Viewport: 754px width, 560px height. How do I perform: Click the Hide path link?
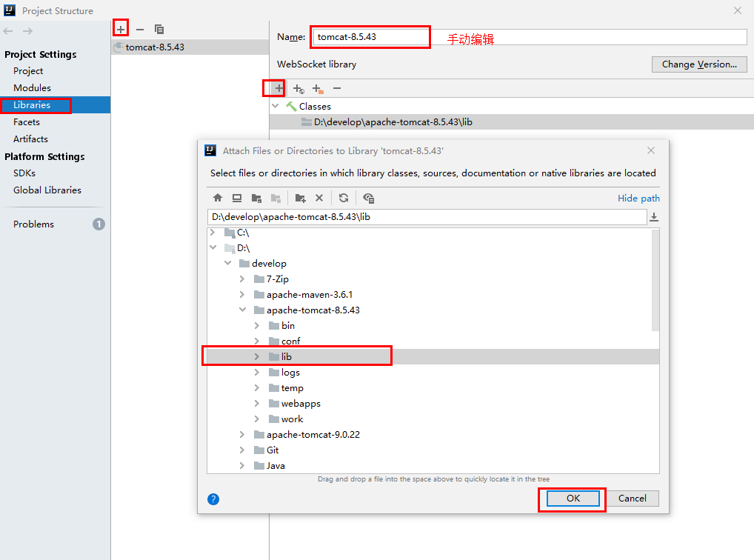click(x=638, y=199)
